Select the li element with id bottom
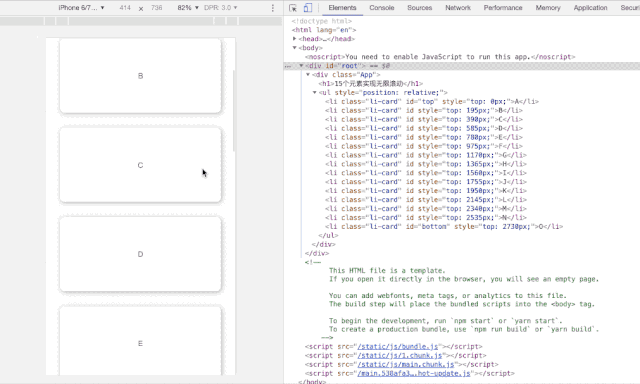Screen dimensions: 640x384 444,226
